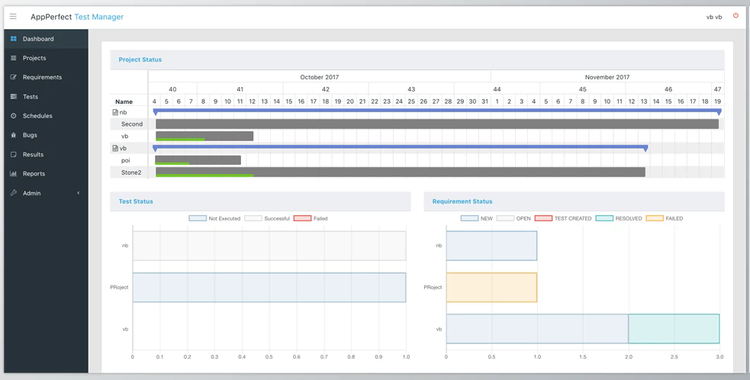Open the Requirements menu item
The height and width of the screenshot is (380, 750).
[x=46, y=77]
